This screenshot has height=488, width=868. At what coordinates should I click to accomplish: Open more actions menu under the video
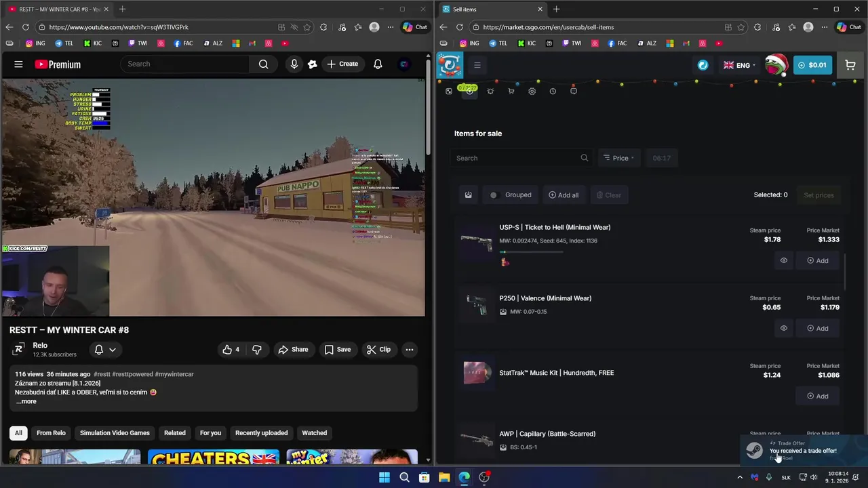409,350
